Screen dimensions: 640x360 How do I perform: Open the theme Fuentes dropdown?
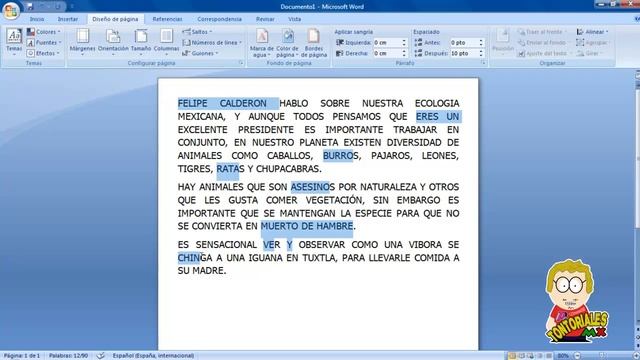click(x=44, y=42)
